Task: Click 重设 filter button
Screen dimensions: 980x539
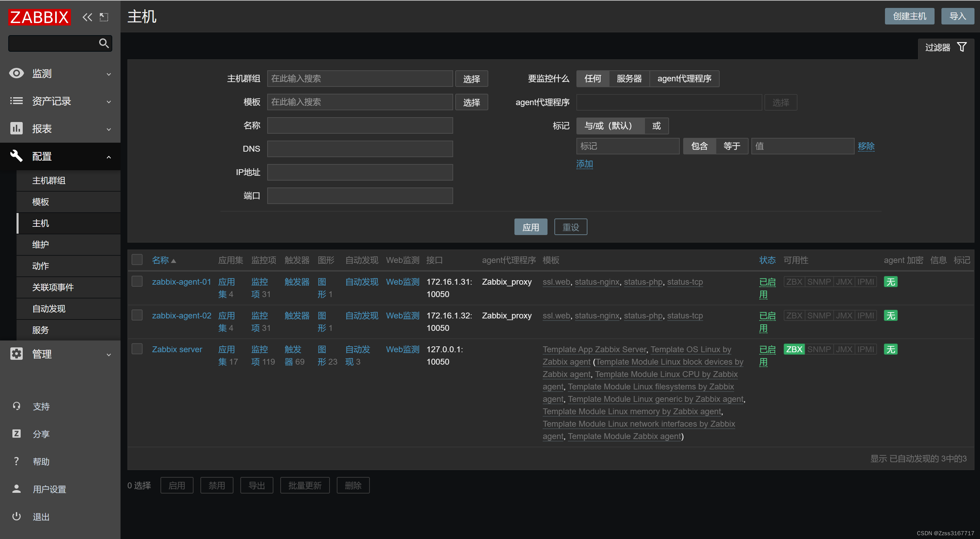Action: tap(571, 227)
